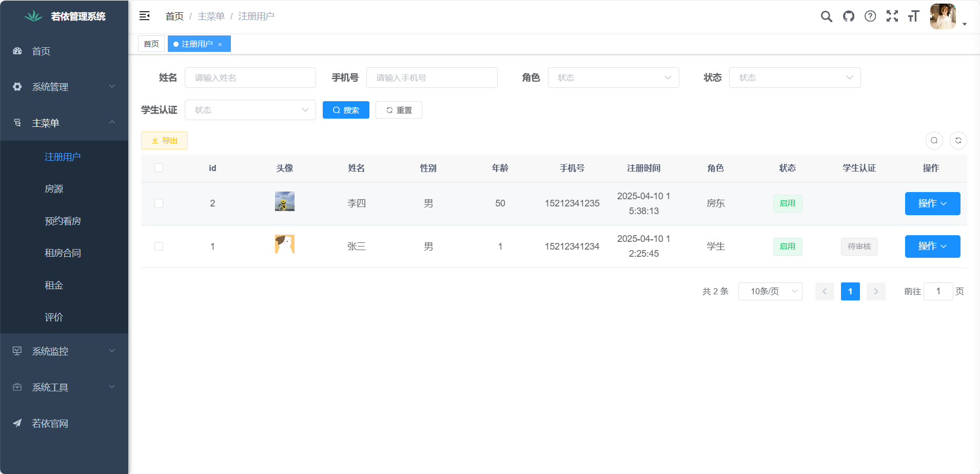Viewport: 980px width, 474px height.
Task: Click the 重置 button
Action: (x=399, y=110)
